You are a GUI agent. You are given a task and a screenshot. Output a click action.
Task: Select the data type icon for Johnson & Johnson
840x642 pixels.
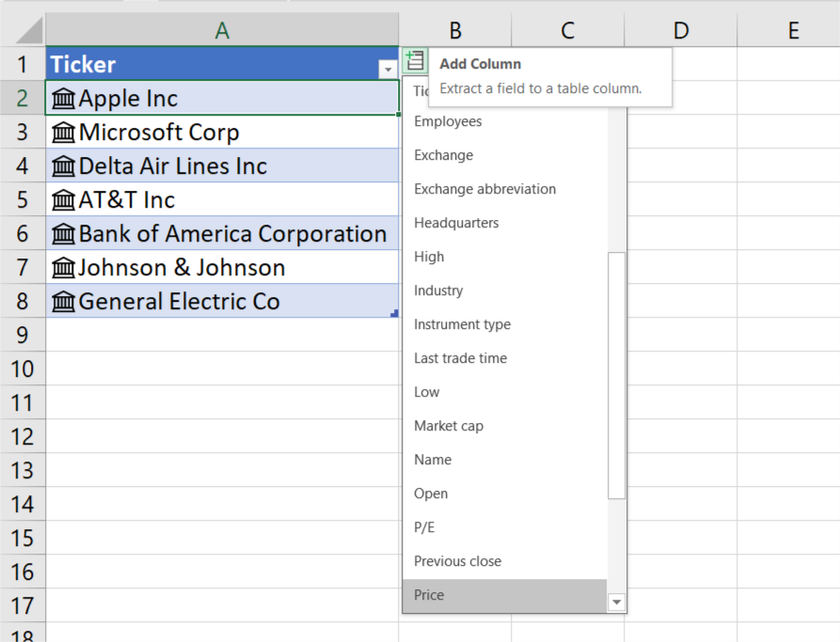tap(63, 267)
